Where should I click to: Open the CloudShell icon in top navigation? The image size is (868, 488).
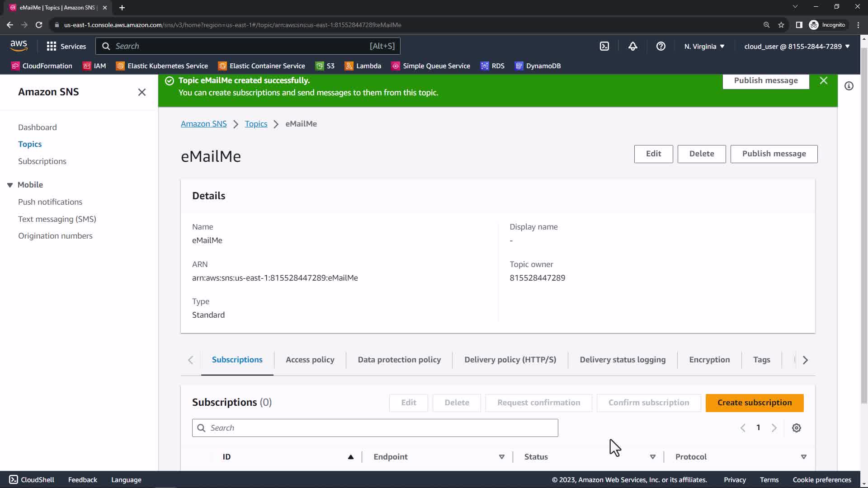tap(604, 46)
